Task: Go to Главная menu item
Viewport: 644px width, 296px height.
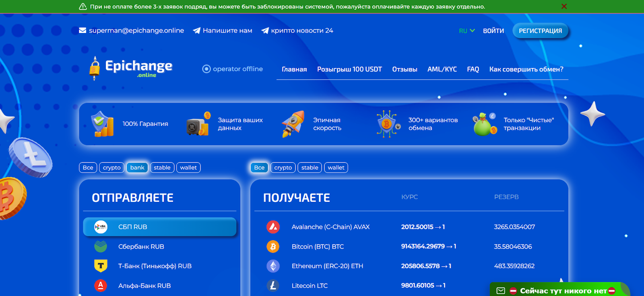Action: pos(294,69)
